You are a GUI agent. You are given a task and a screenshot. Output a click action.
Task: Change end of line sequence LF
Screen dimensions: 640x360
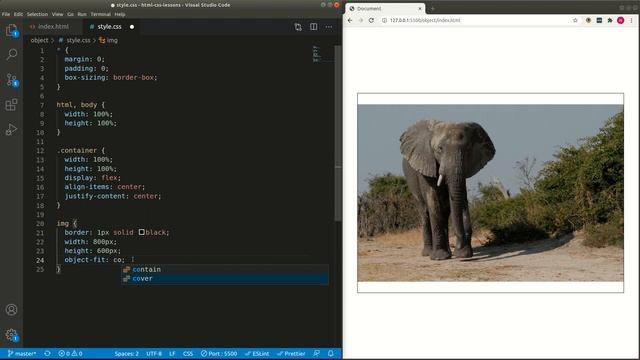(x=172, y=353)
